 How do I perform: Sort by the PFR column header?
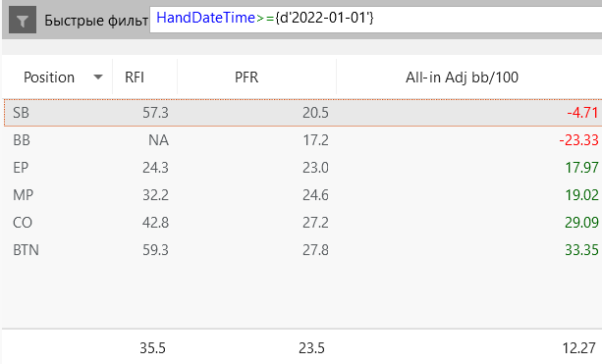[x=246, y=78]
